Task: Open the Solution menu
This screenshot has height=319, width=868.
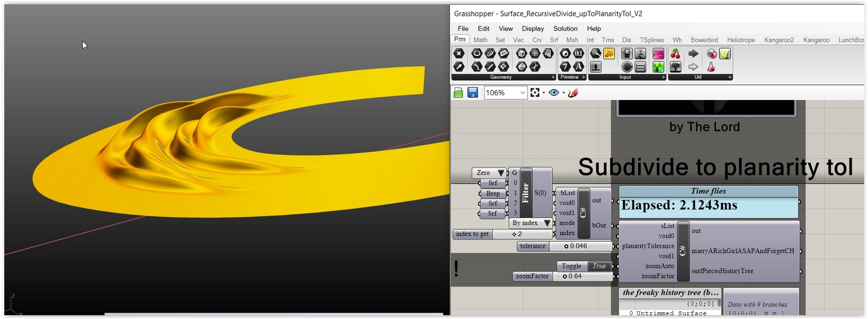Action: click(x=565, y=28)
